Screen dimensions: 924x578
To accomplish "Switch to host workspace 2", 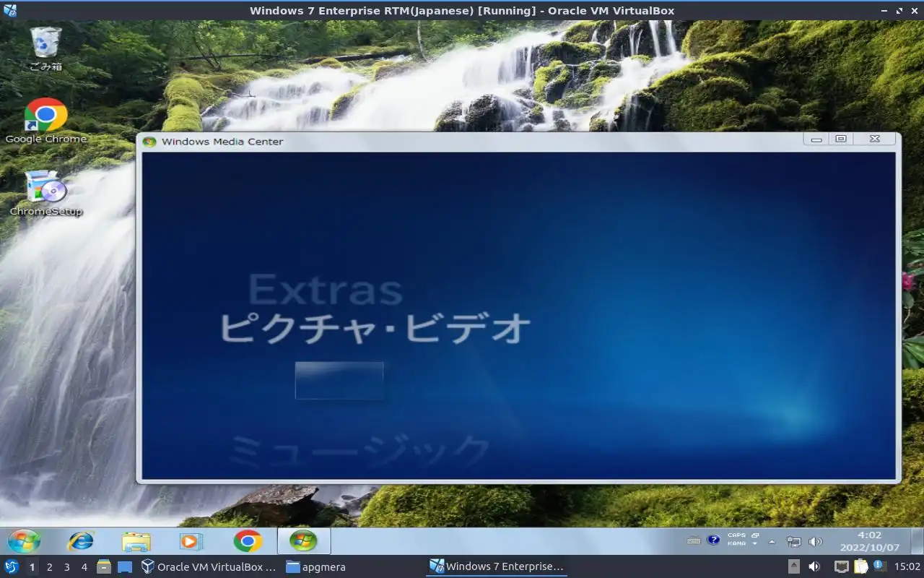I will [49, 567].
